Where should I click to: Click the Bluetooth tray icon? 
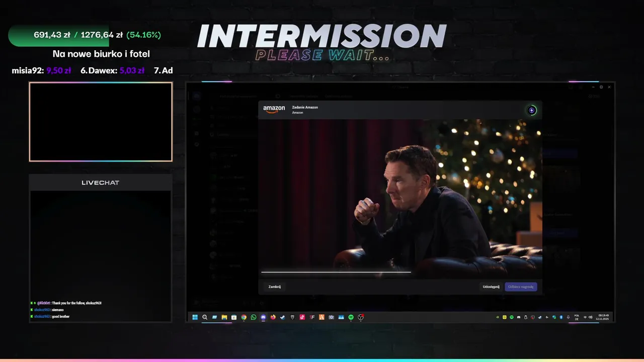[x=561, y=317]
